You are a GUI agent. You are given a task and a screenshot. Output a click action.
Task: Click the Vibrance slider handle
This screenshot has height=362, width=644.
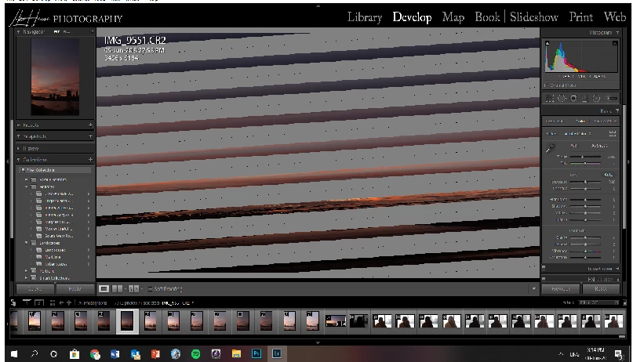pyautogui.click(x=585, y=252)
